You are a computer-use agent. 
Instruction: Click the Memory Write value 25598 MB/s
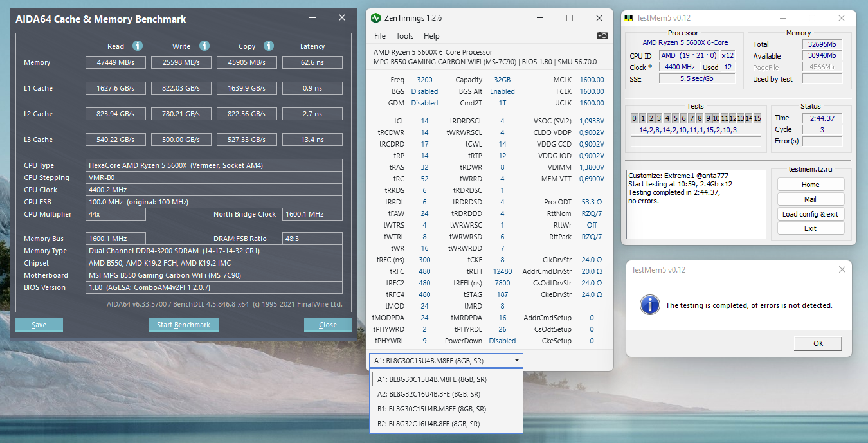click(x=181, y=62)
